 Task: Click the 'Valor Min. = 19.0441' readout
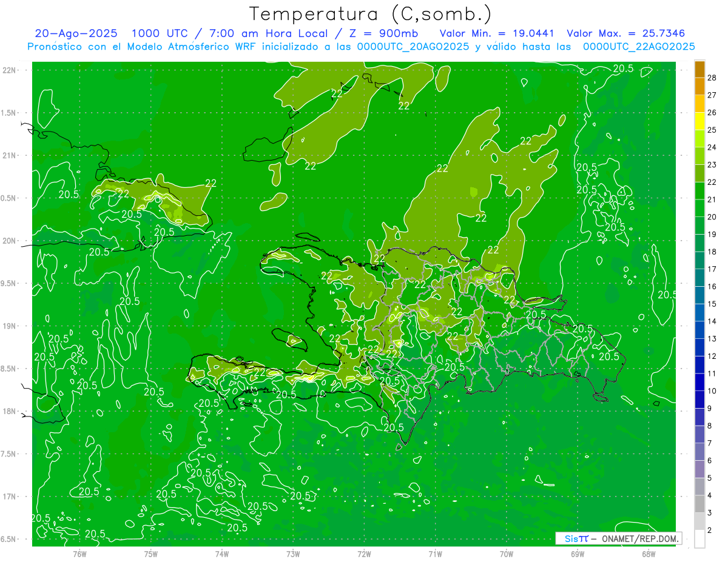point(497,33)
